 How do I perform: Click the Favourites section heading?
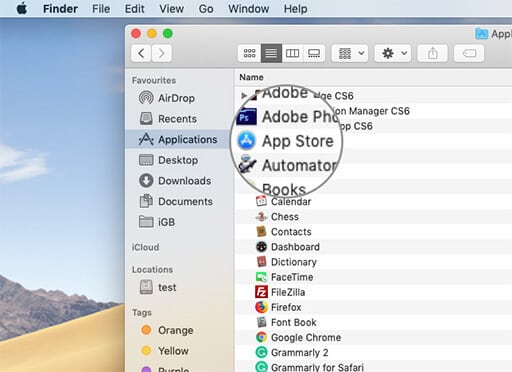[154, 80]
